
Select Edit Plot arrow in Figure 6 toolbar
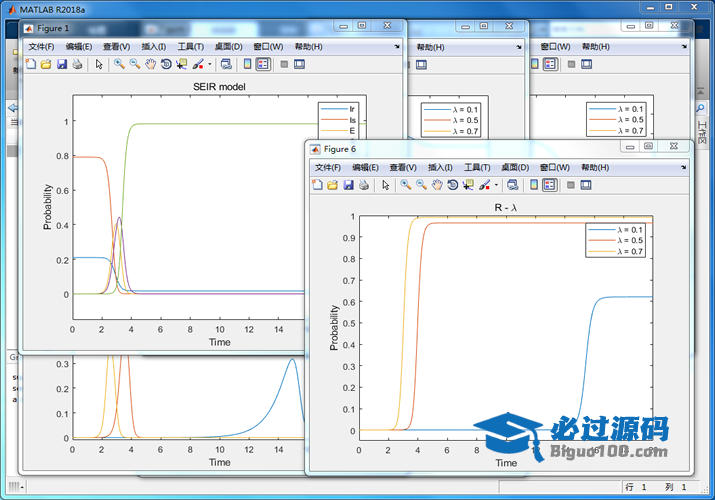click(x=386, y=185)
